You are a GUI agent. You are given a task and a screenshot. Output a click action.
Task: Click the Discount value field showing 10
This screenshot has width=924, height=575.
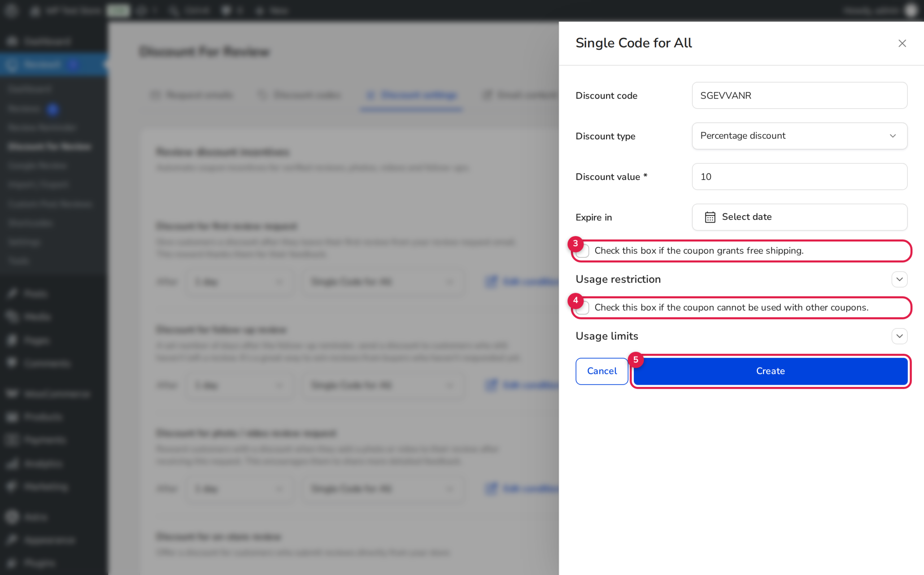click(x=799, y=177)
